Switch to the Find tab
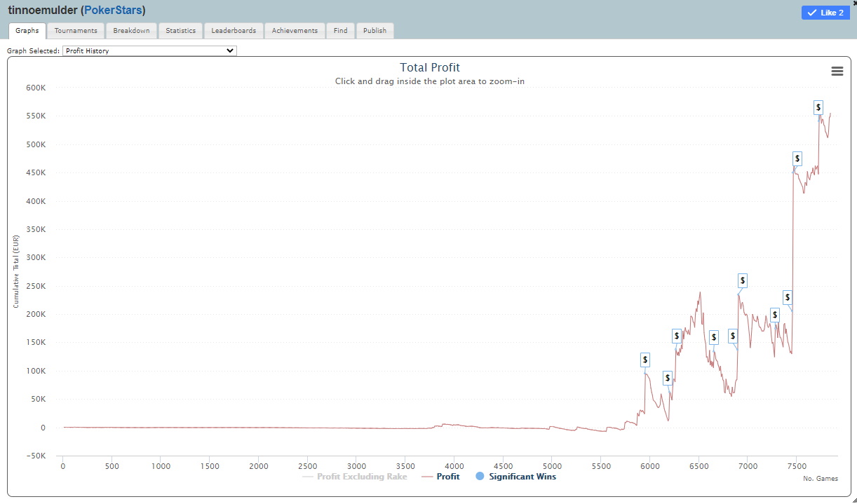Viewport: 857px width, 504px height. [340, 31]
